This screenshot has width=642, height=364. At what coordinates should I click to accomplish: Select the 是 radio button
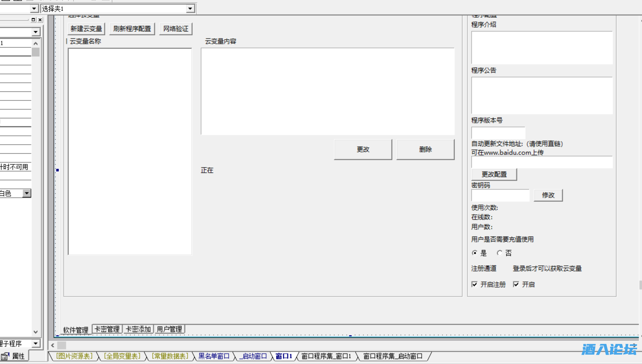474,253
